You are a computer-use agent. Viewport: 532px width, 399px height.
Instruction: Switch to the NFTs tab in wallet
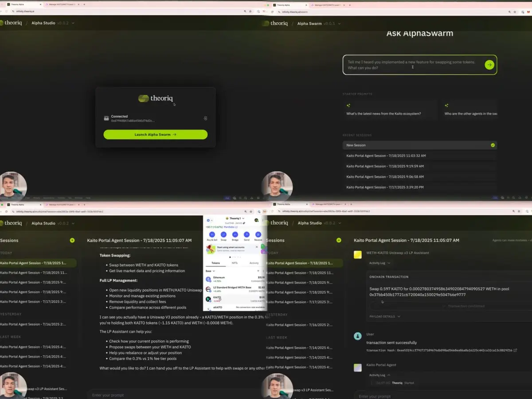pos(235,263)
